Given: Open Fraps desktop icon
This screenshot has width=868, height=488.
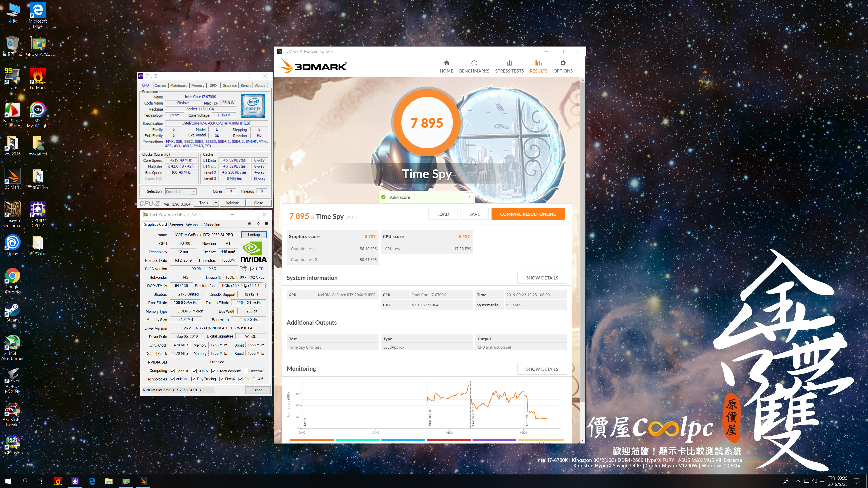Looking at the screenshot, I should (x=12, y=79).
